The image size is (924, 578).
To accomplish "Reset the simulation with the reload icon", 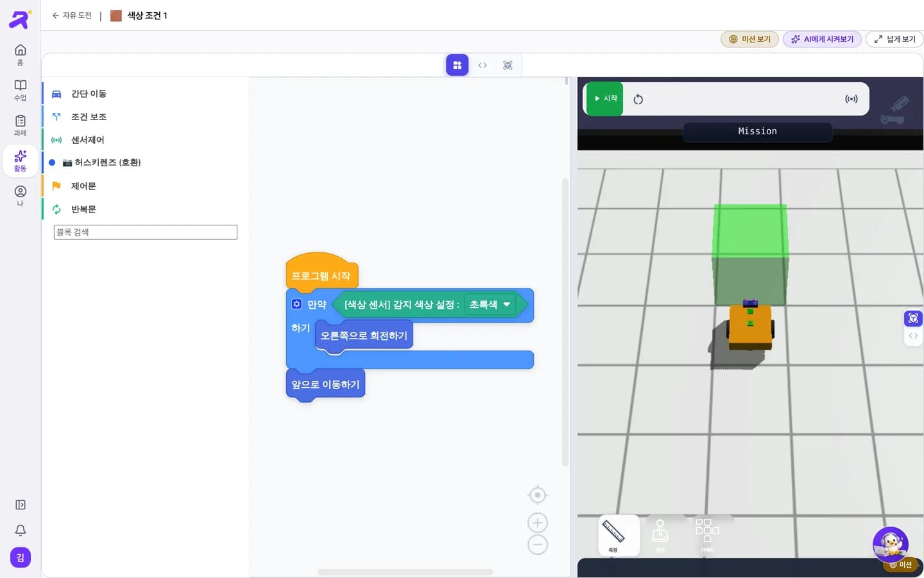I will (x=638, y=99).
